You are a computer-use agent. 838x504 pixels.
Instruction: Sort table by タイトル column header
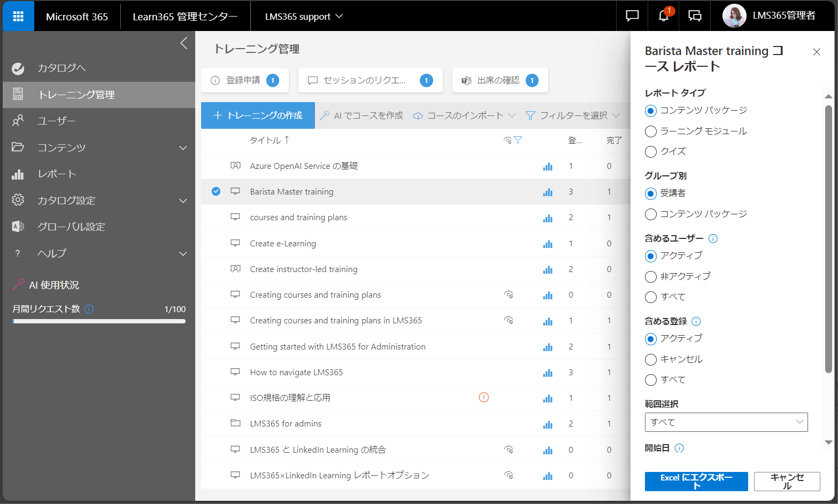pos(270,140)
